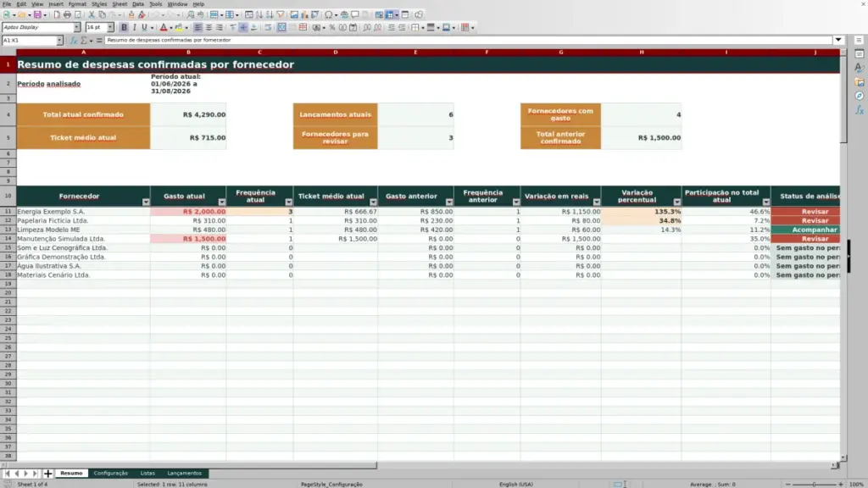The image size is (868, 488).
Task: Open the Find and Replace tool
Action: tap(191, 15)
